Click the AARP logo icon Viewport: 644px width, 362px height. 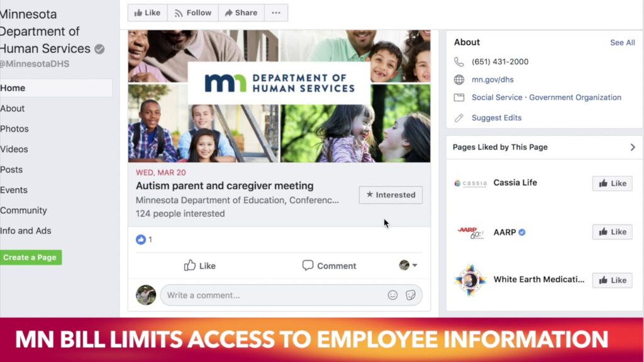click(x=470, y=233)
